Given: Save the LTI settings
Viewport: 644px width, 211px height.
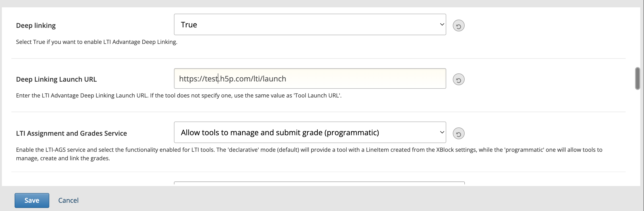Looking at the screenshot, I should (32, 200).
